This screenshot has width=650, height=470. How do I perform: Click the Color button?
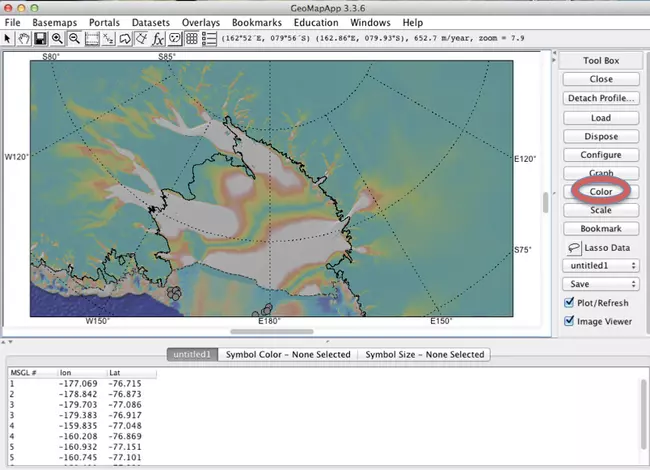601,191
